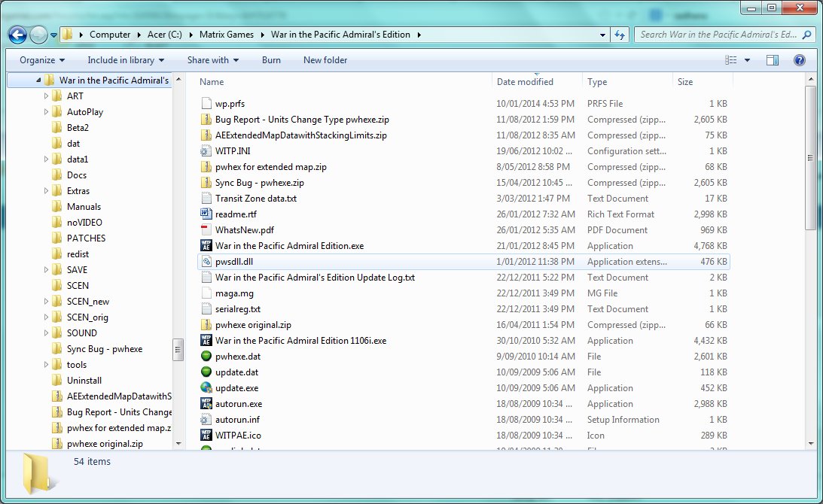Open the Include in library menu
Image resolution: width=823 pixels, height=504 pixels.
point(126,60)
